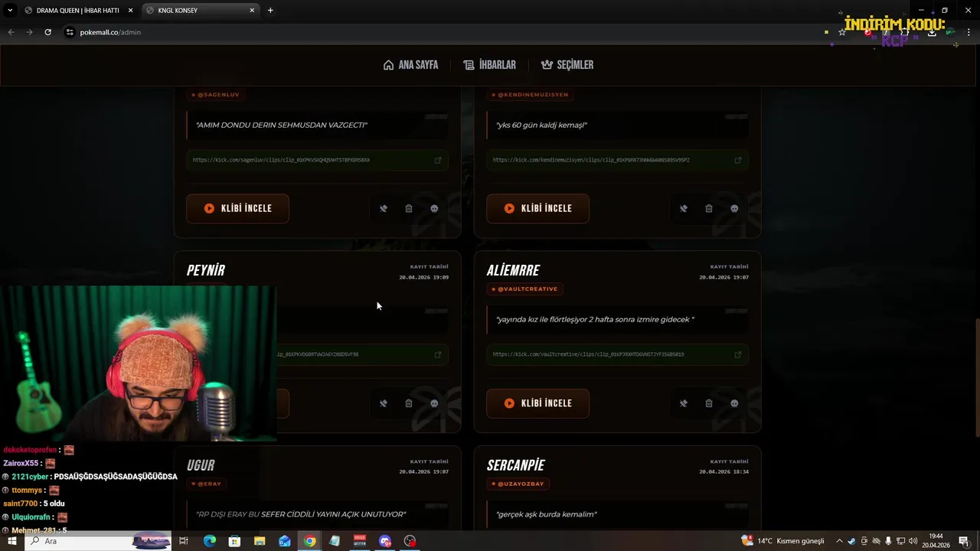
Task: Show hidden system tray icons
Action: coord(839,541)
